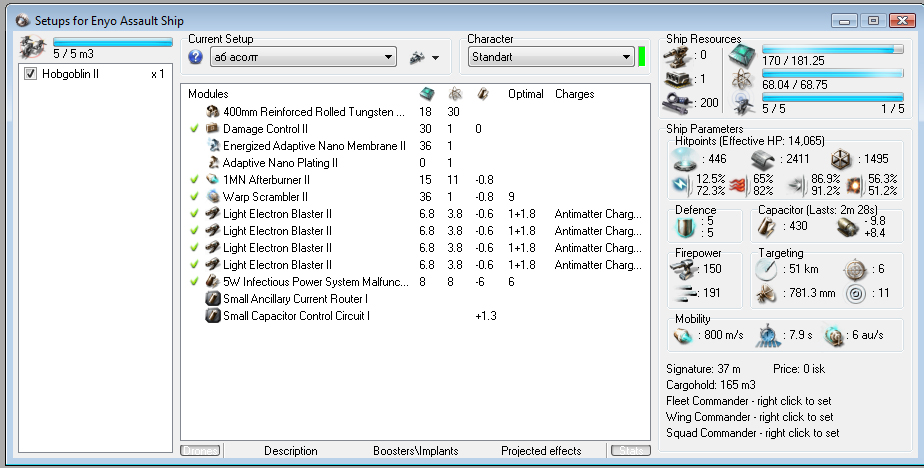Screen dimensions: 924x468
Task: Switch to the Drones tab
Action: coord(200,451)
